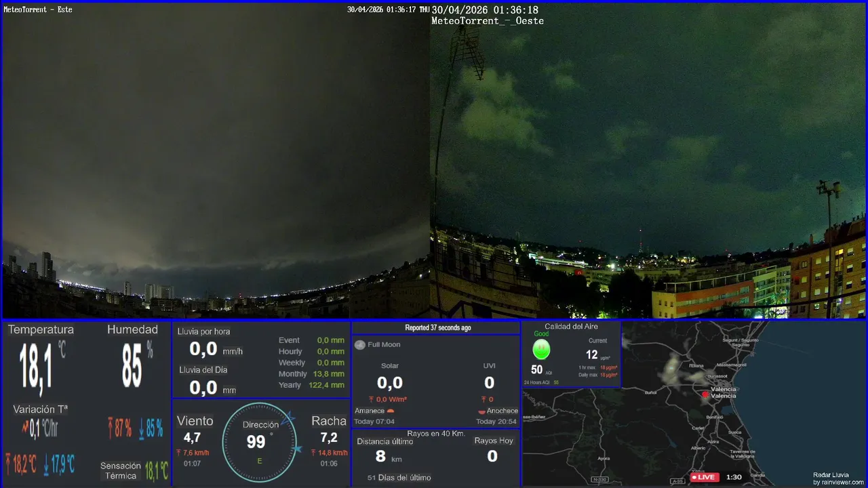Click the 'Today 20:54' sunset time

tap(496, 422)
